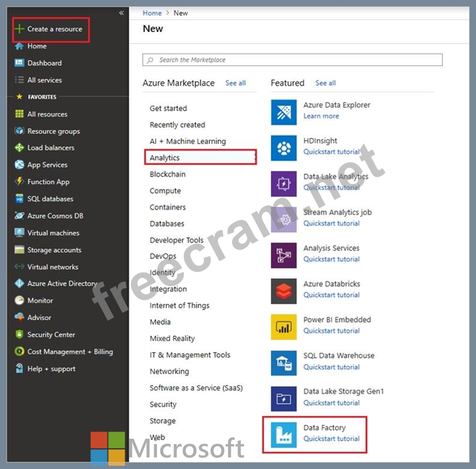This screenshot has height=469, width=476.
Task: Select the Analytics marketplace category
Action: click(200, 157)
